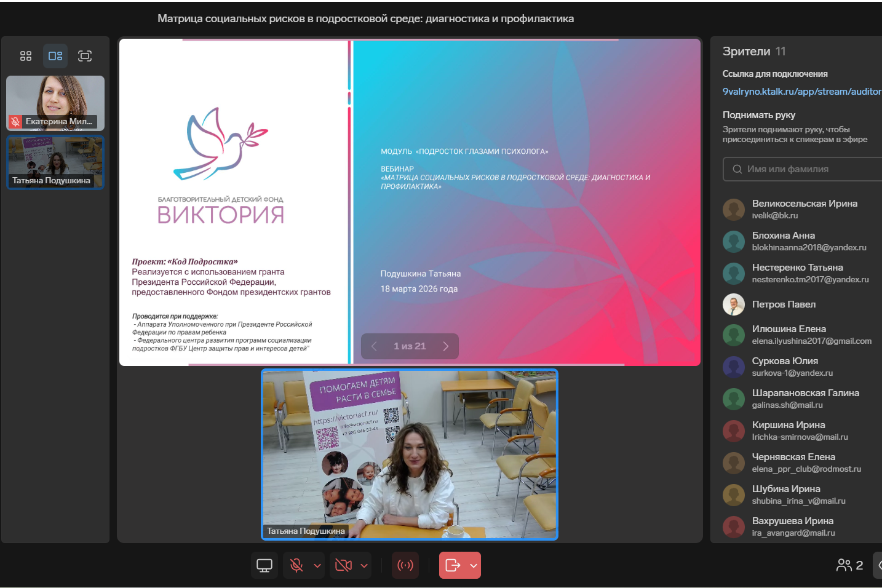Expand leave meeting options arrow
This screenshot has height=588, width=882.
(474, 565)
